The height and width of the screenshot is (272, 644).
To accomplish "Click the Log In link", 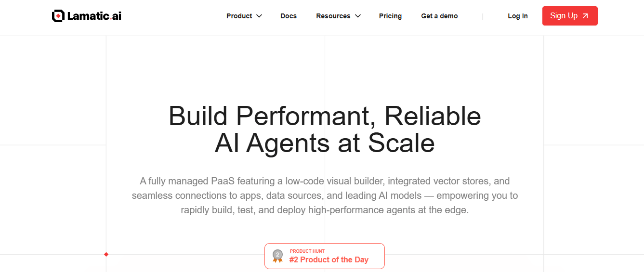I will 518,16.
